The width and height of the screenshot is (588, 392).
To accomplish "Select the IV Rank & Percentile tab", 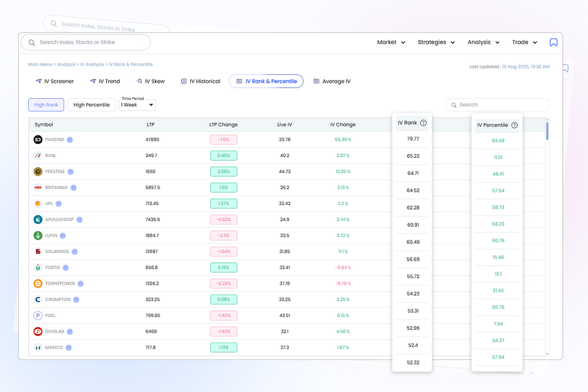I will tap(266, 82).
